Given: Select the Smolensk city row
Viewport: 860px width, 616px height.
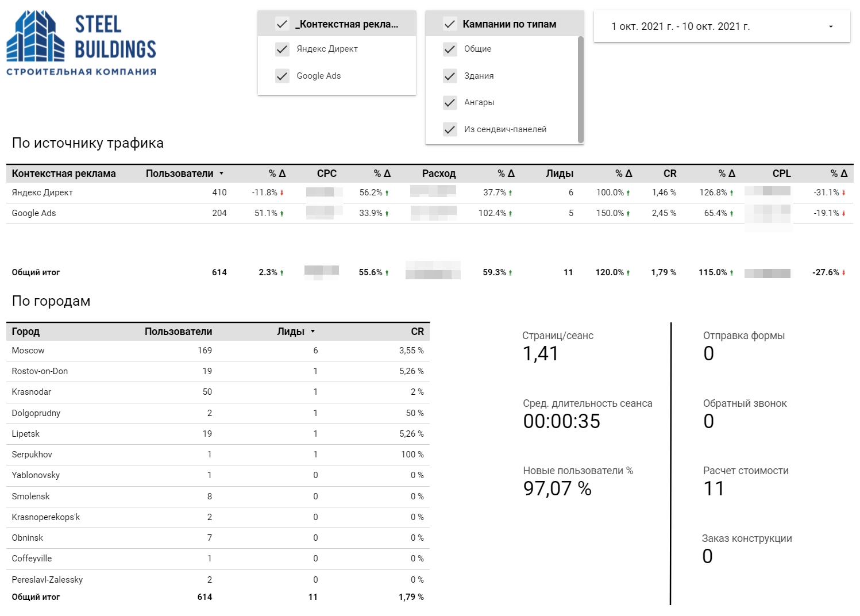Looking at the screenshot, I should pos(218,496).
